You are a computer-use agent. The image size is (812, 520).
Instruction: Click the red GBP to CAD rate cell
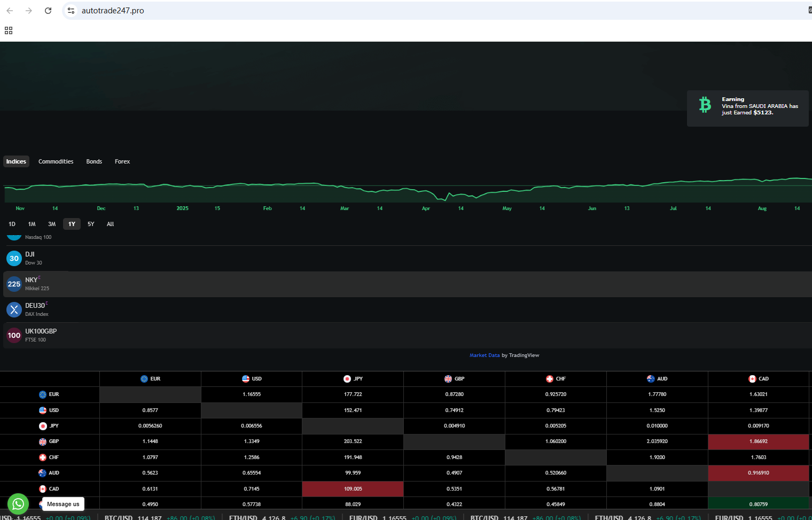click(x=758, y=442)
